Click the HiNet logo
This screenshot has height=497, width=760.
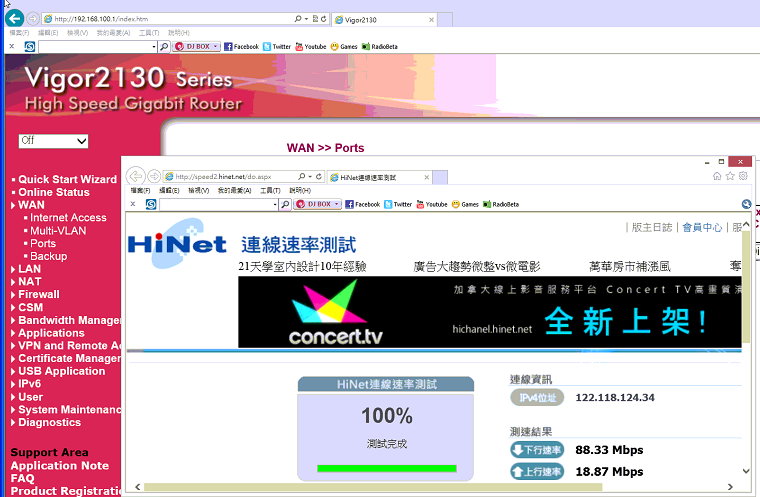click(177, 243)
